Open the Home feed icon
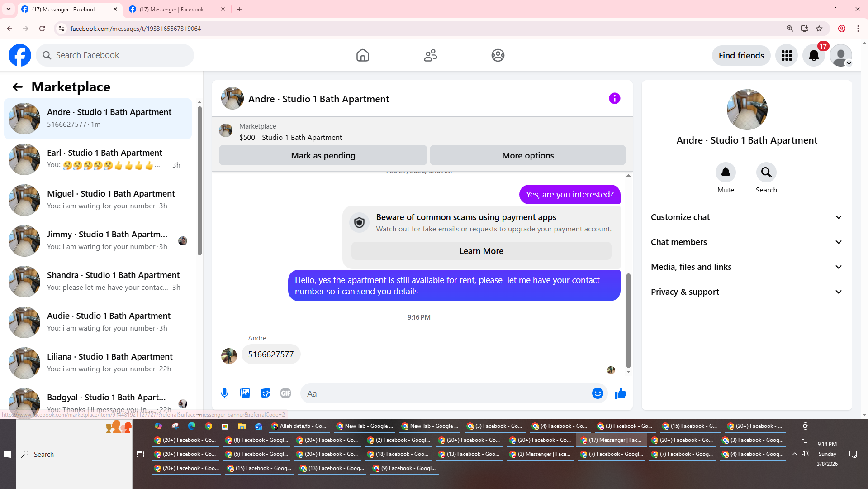The image size is (868, 489). pyautogui.click(x=362, y=55)
